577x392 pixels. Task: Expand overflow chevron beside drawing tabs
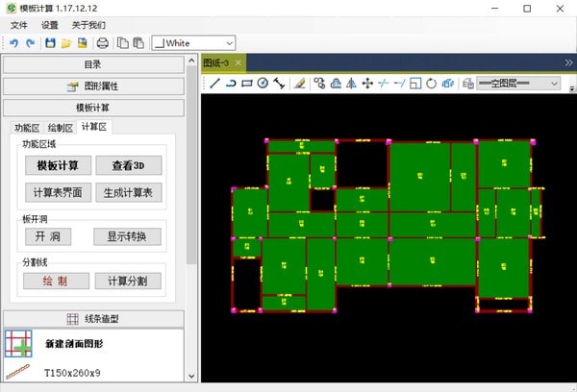[x=569, y=62]
